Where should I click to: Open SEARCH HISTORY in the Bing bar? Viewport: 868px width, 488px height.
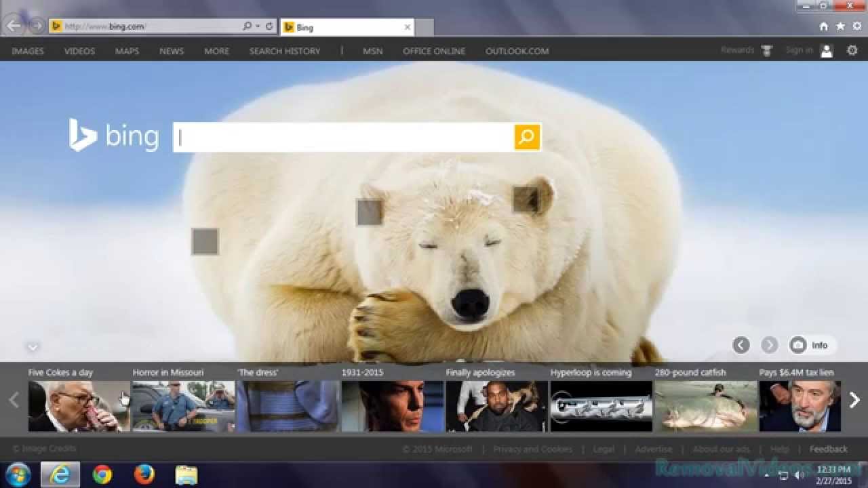[x=285, y=51]
